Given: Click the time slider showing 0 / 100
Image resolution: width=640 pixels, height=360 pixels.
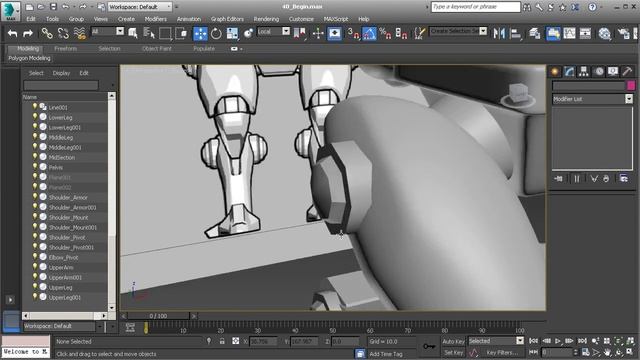Looking at the screenshot, I should [x=158, y=316].
